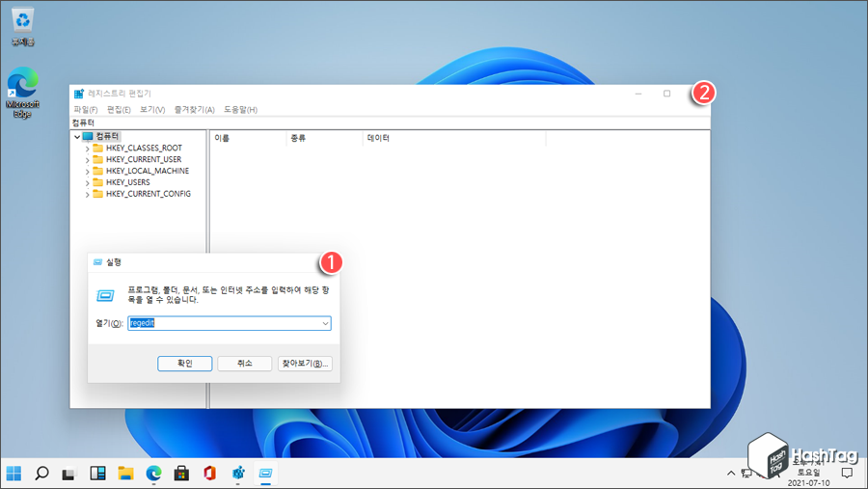This screenshot has height=489, width=868.
Task: Open Microsoft Store from taskbar
Action: pos(181,474)
